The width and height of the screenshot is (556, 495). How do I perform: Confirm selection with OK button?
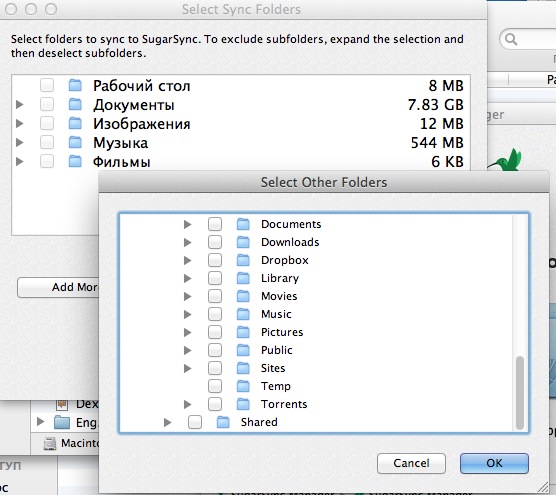coord(494,463)
